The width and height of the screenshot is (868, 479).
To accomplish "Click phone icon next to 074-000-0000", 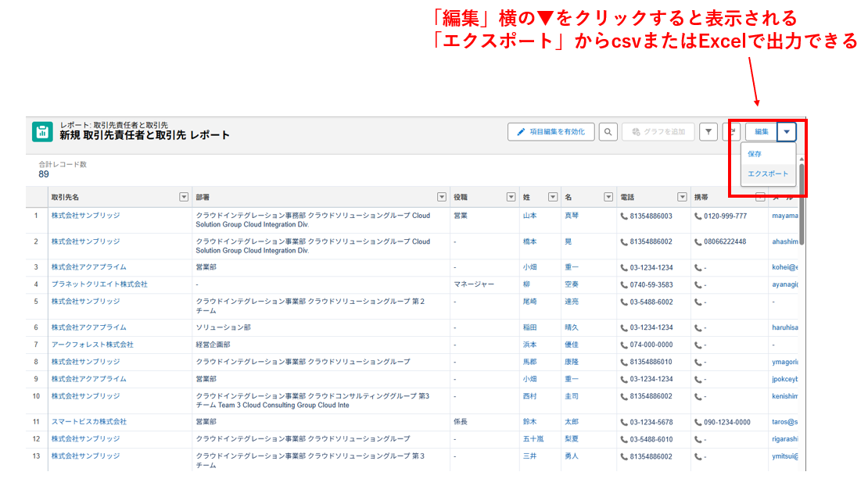I will 624,345.
